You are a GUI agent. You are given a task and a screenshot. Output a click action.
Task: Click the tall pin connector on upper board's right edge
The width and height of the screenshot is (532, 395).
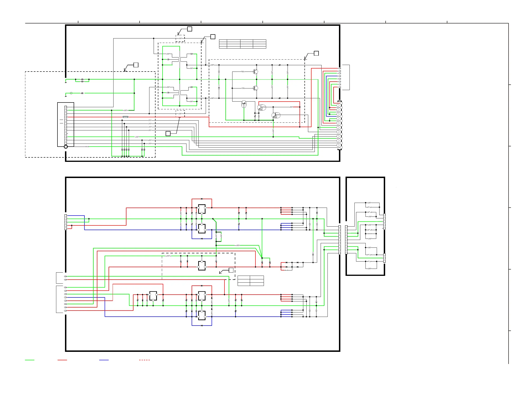[x=340, y=125]
